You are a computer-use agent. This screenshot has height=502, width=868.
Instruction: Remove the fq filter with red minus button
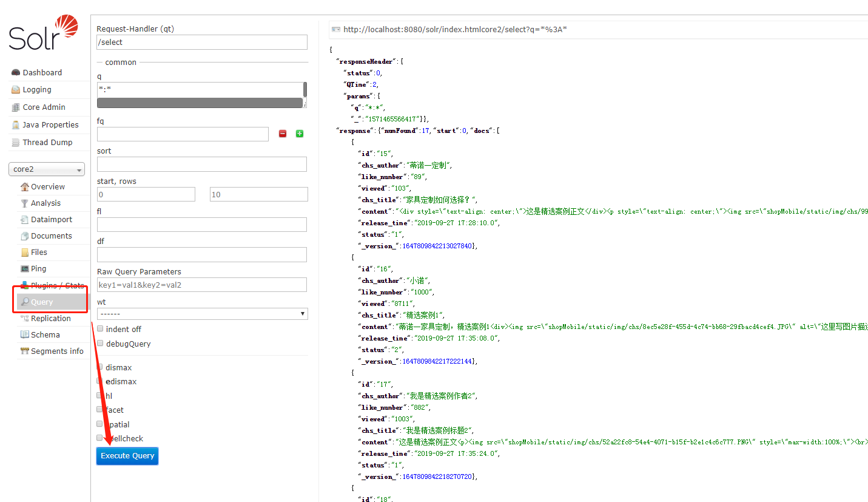(x=282, y=134)
